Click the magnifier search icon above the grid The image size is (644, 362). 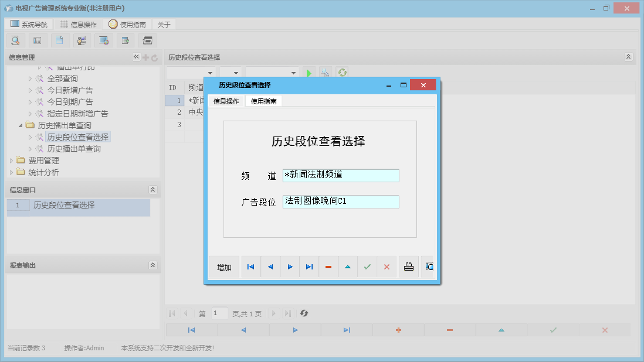pyautogui.click(x=326, y=72)
